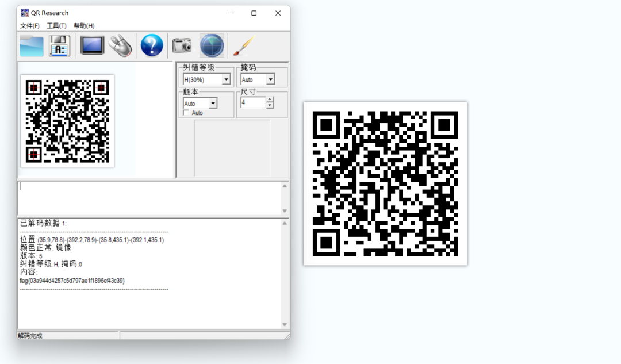Click the 位置 coordinates line

pos(92,240)
